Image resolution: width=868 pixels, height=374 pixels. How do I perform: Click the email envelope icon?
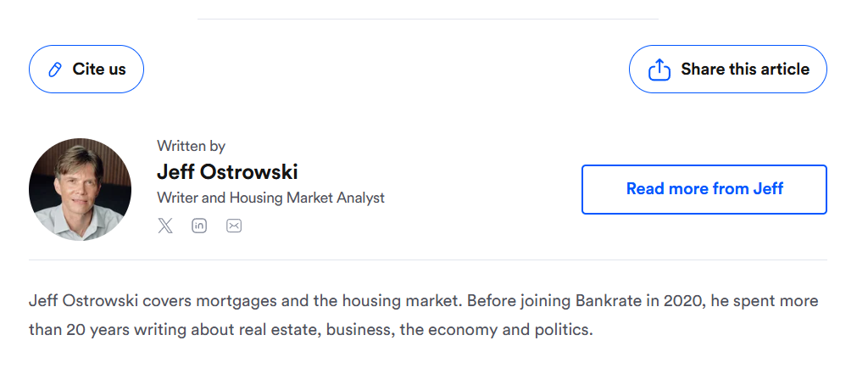[234, 226]
